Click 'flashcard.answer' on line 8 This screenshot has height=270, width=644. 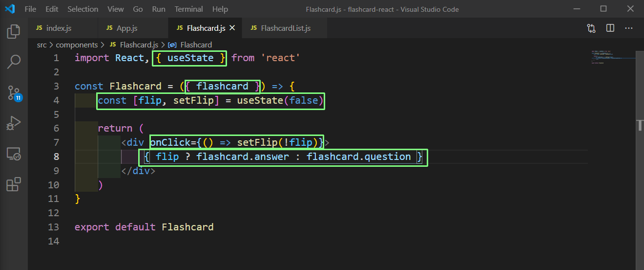243,157
